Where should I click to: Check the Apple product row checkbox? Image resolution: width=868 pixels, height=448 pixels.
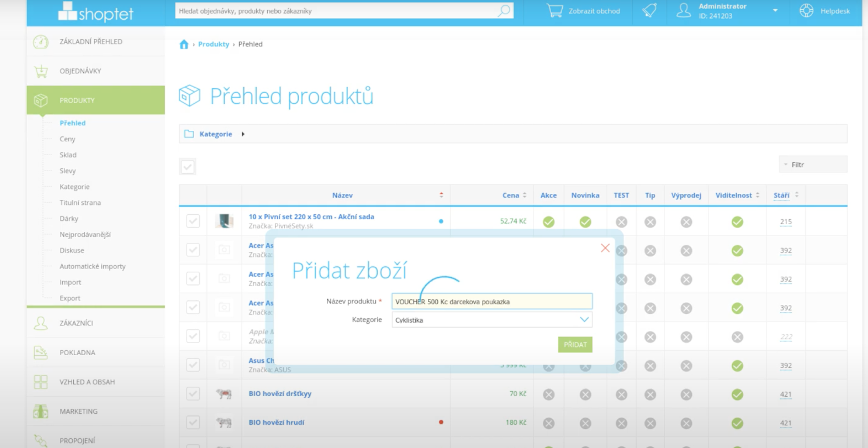pos(193,336)
